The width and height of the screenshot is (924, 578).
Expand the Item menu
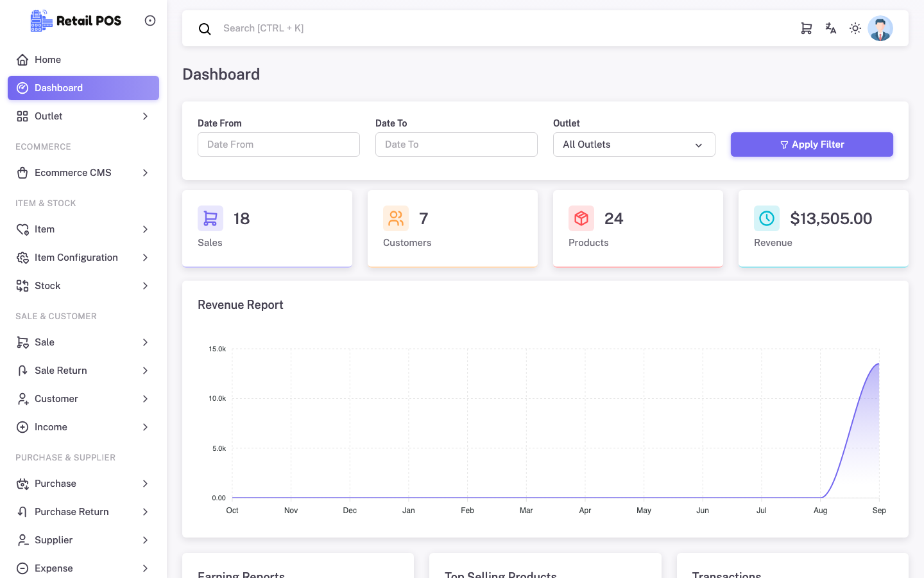click(x=83, y=229)
